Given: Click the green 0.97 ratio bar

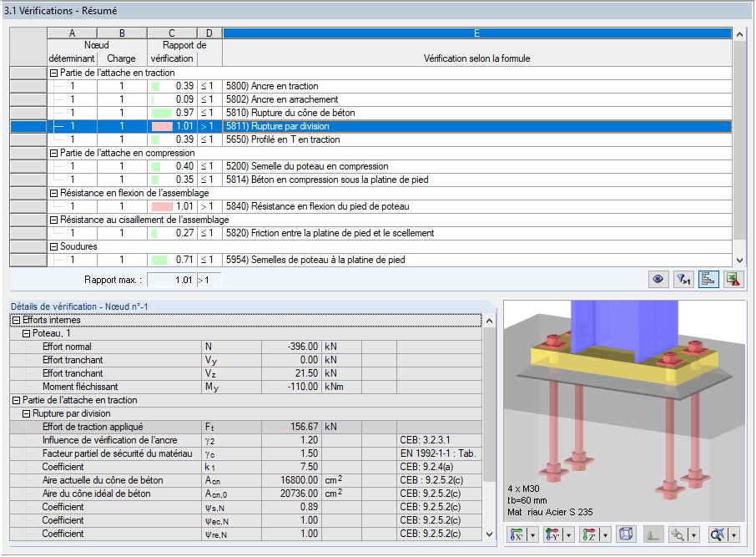Looking at the screenshot, I should 162,113.
